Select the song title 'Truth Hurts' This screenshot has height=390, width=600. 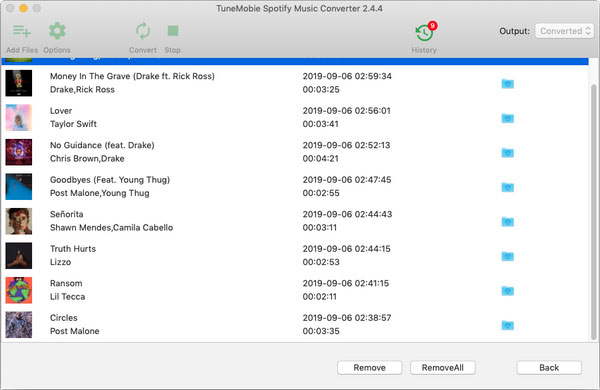(x=73, y=249)
